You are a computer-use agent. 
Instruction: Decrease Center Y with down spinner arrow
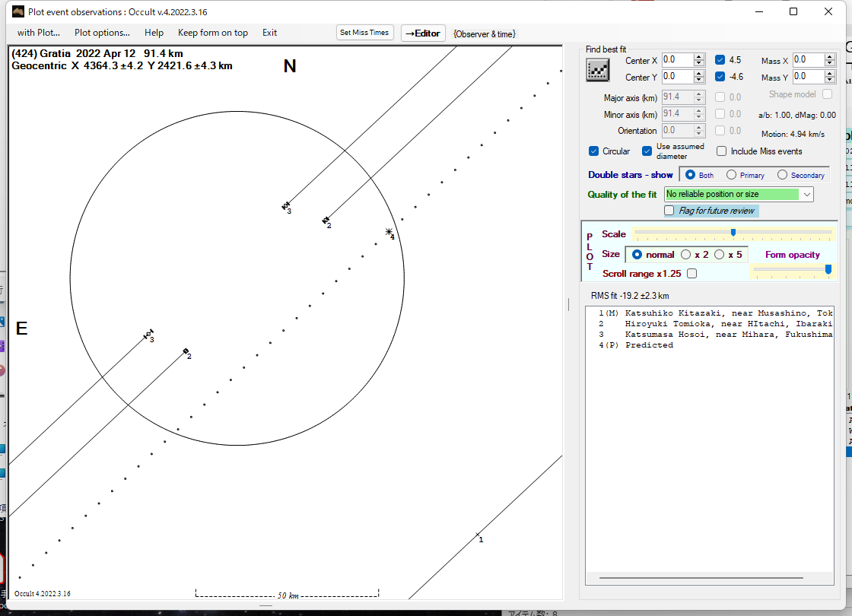tap(699, 81)
